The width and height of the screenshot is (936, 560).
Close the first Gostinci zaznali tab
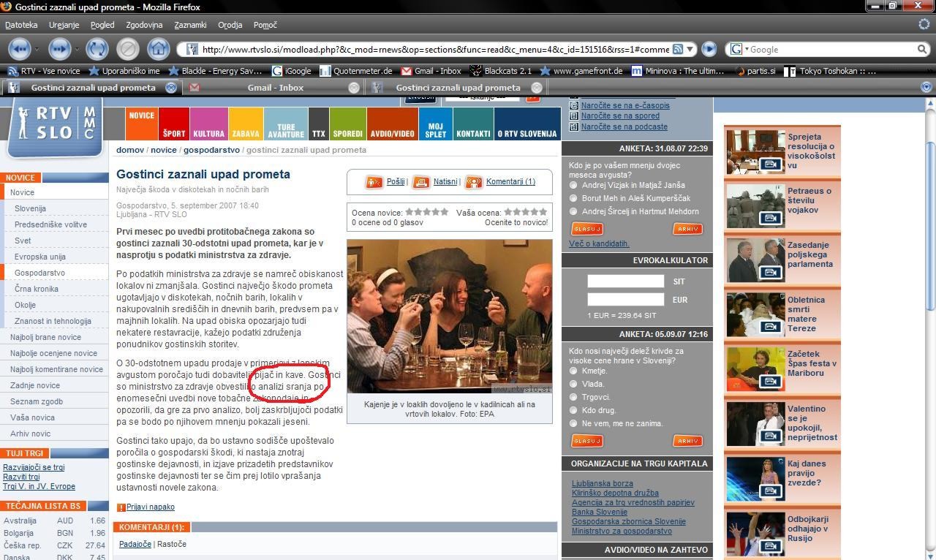171,88
